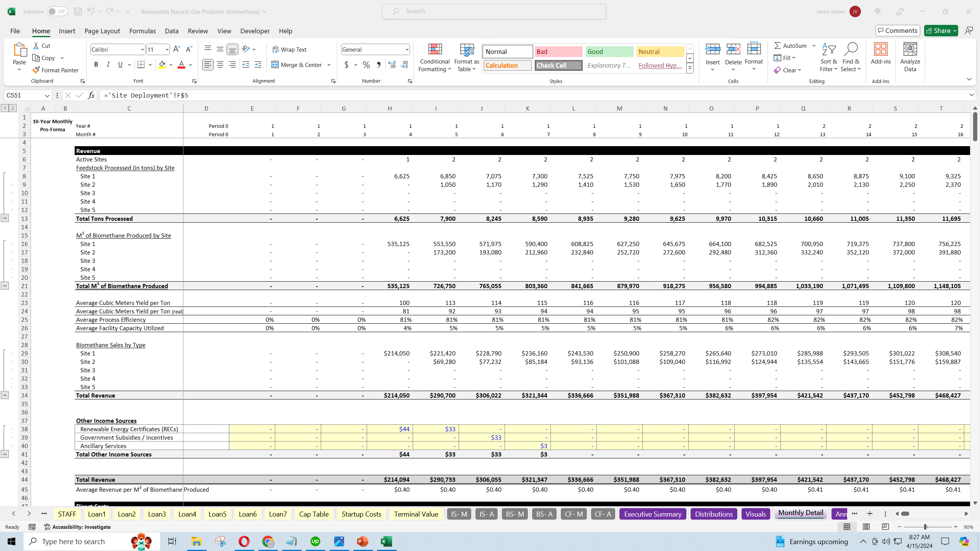980x551 pixels.
Task: Click the Decrease Indent icon
Action: 246,65
